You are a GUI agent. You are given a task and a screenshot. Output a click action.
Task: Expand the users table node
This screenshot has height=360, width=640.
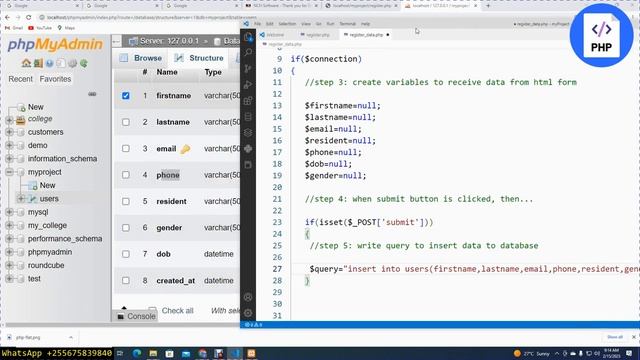click(x=21, y=199)
